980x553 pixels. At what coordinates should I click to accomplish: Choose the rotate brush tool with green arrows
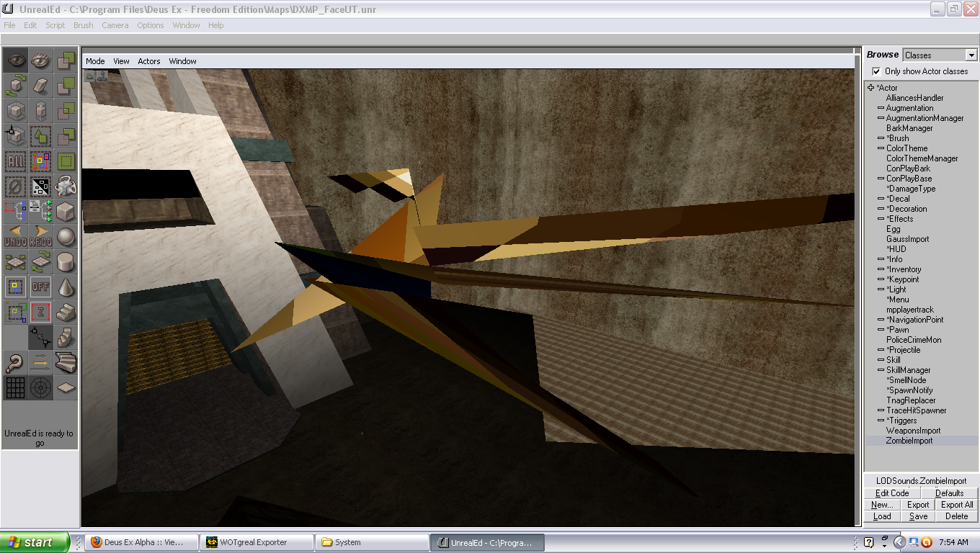coord(16,86)
